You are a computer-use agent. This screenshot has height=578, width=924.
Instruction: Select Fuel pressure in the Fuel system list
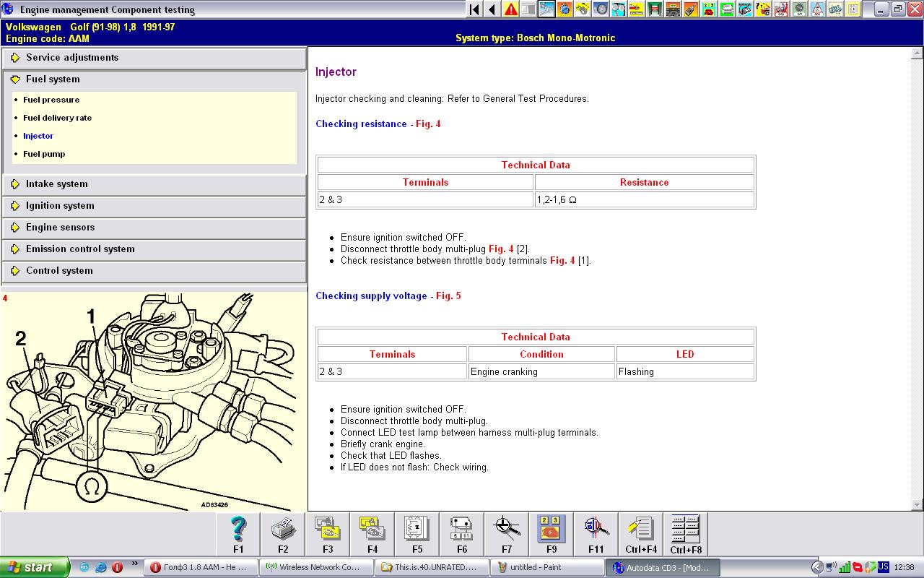pos(51,100)
